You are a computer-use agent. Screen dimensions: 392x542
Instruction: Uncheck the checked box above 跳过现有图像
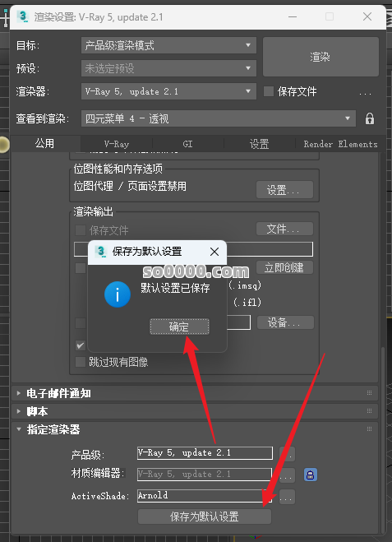(x=81, y=345)
